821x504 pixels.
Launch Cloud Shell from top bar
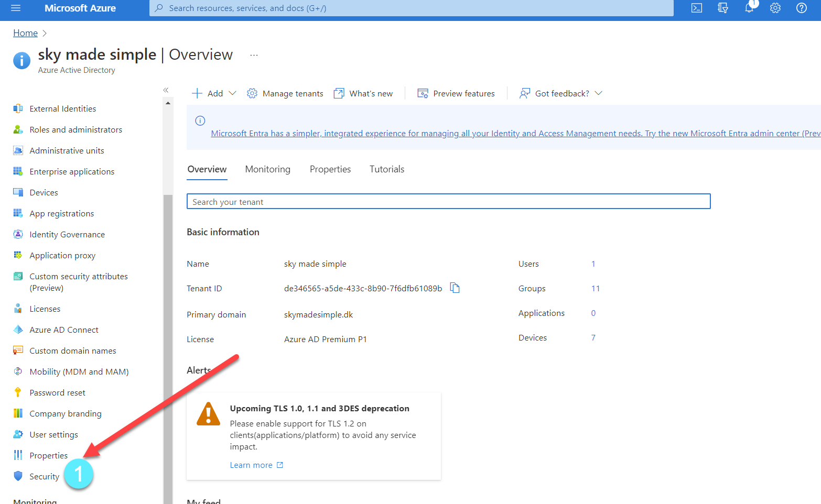697,8
